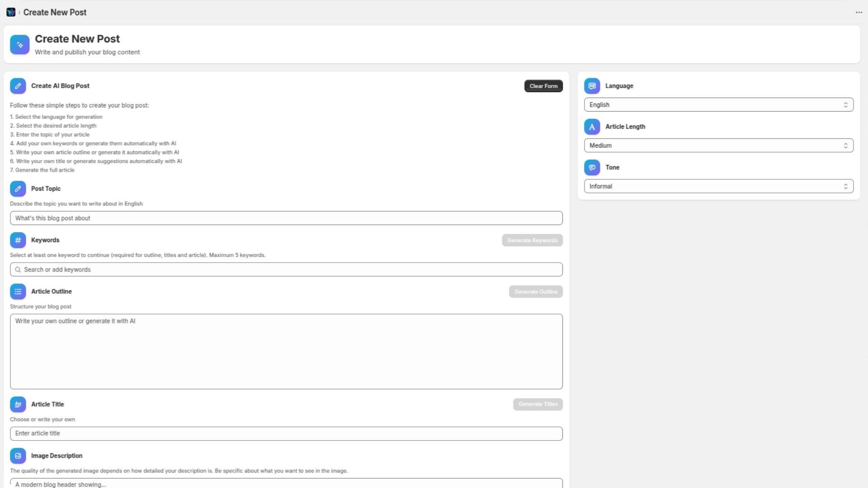868x488 pixels.
Task: Open the Language dropdown set to English
Action: [718, 104]
